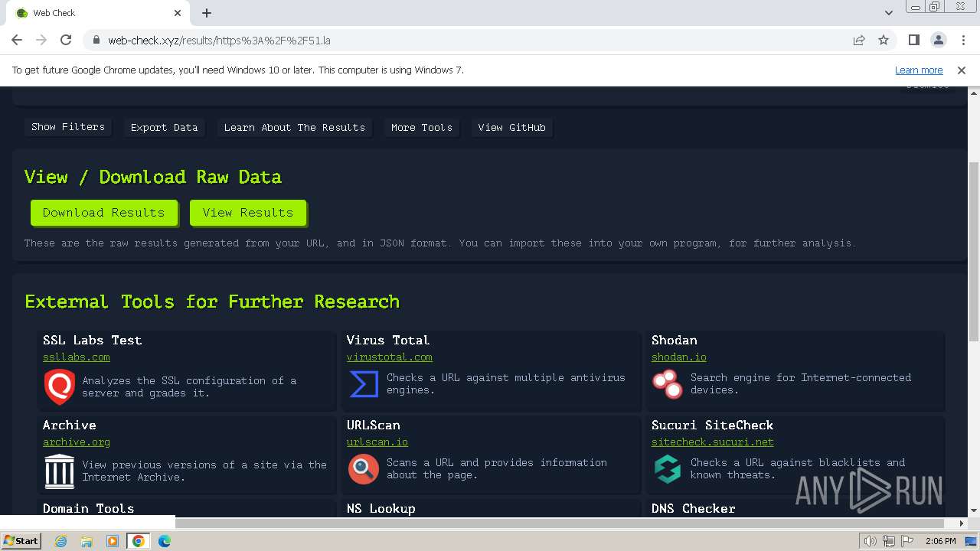Open File Explorer from the taskbar
The height and width of the screenshot is (551, 980).
pyautogui.click(x=87, y=541)
